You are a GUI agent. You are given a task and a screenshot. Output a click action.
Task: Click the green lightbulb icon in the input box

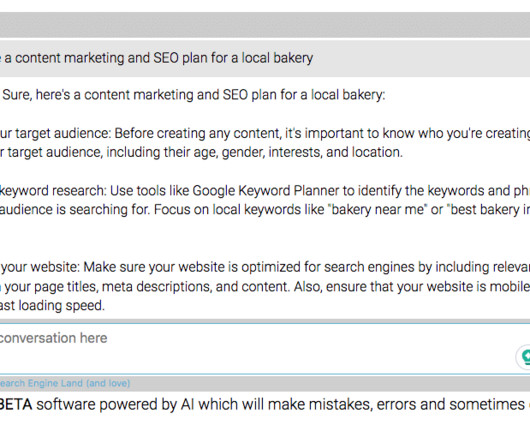[x=525, y=357]
